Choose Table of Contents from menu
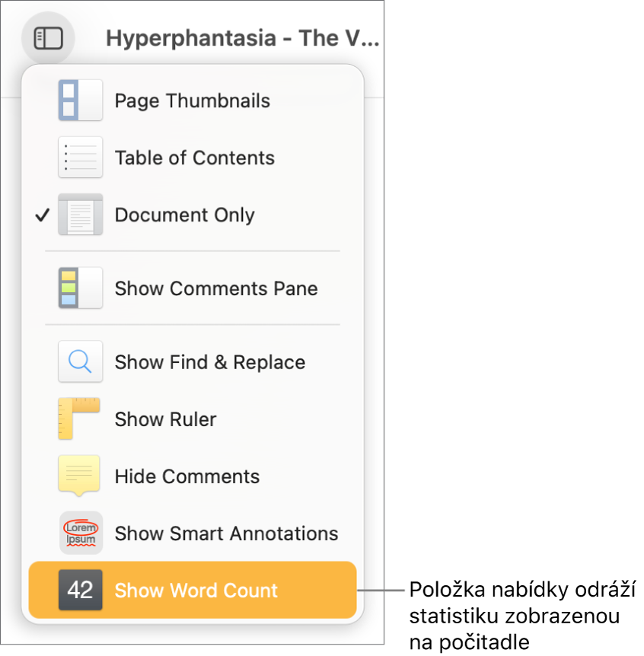This screenshot has height=656, width=644. (x=194, y=158)
